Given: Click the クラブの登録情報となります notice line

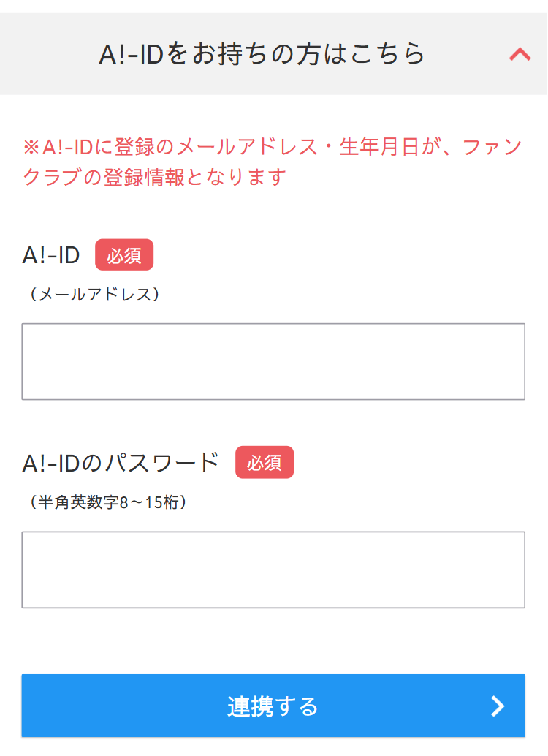Looking at the screenshot, I should 154,177.
